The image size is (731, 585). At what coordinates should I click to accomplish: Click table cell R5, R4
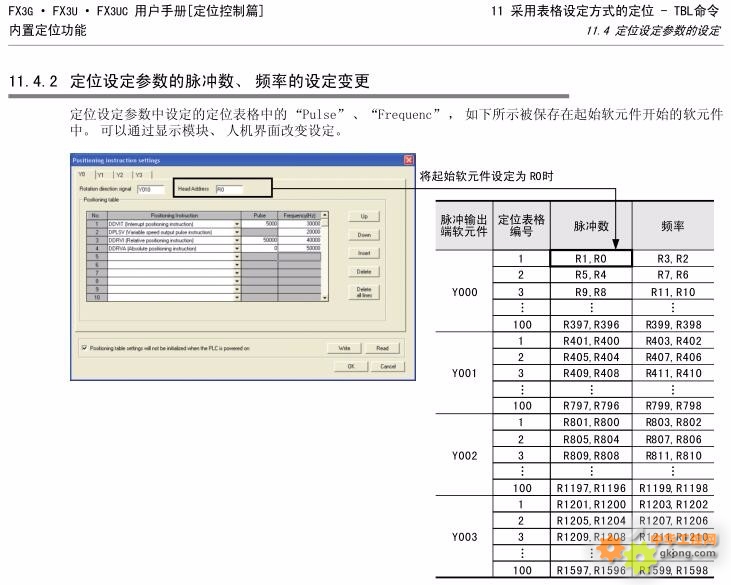coord(591,275)
